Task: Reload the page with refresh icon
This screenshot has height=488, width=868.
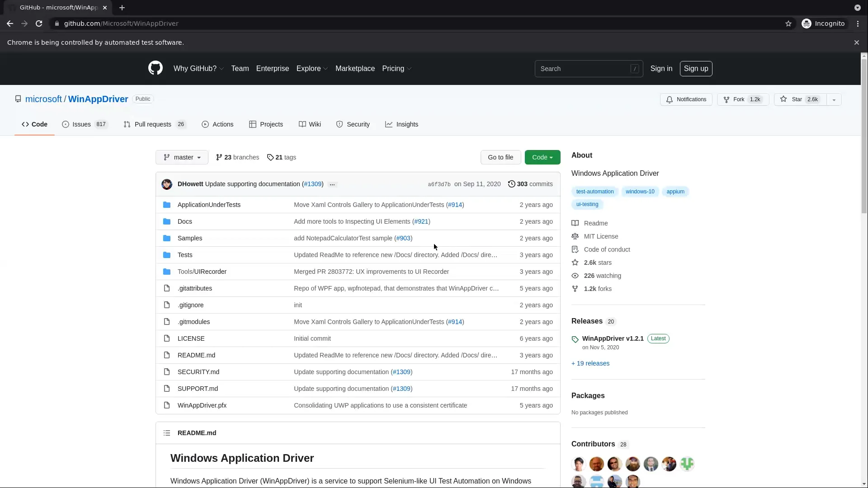Action: (39, 23)
